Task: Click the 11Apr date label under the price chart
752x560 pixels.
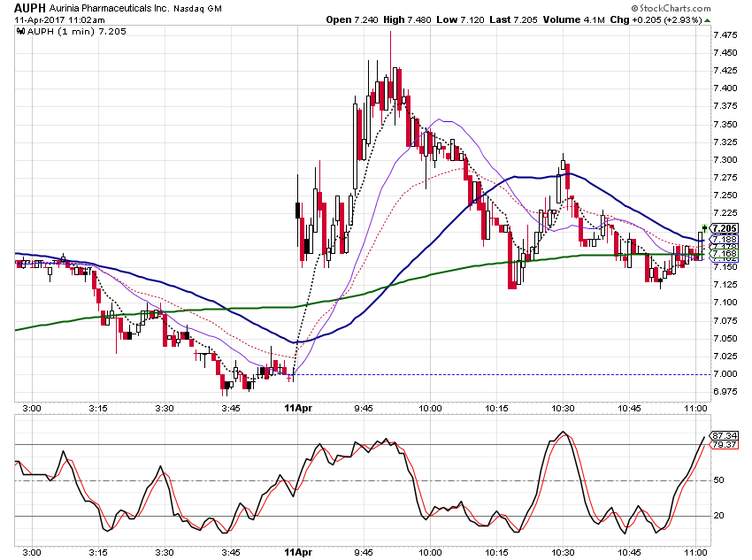Action: (x=298, y=408)
